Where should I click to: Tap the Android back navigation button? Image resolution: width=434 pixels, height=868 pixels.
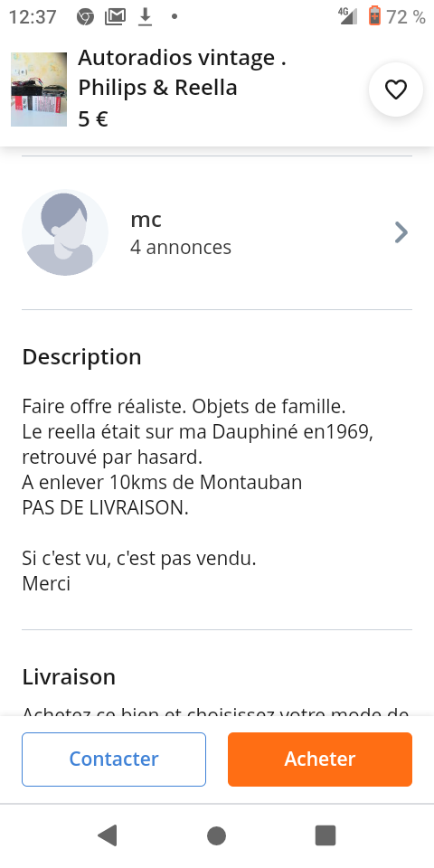(108, 835)
